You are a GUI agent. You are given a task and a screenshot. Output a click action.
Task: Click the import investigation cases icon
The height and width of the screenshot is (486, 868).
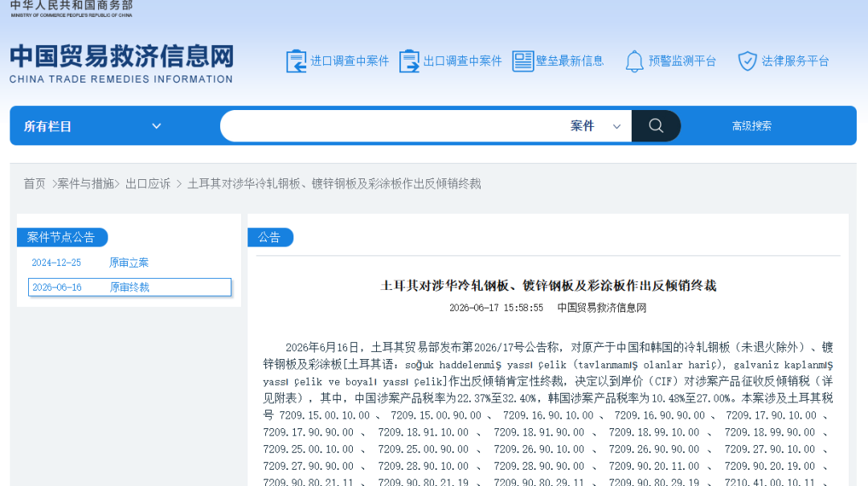pyautogui.click(x=296, y=61)
